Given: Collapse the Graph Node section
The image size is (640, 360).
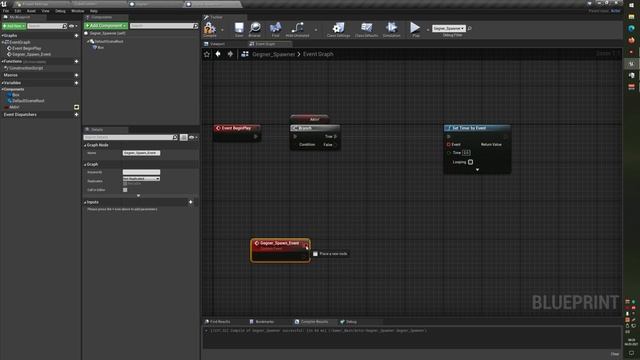Looking at the screenshot, I should click(x=85, y=145).
